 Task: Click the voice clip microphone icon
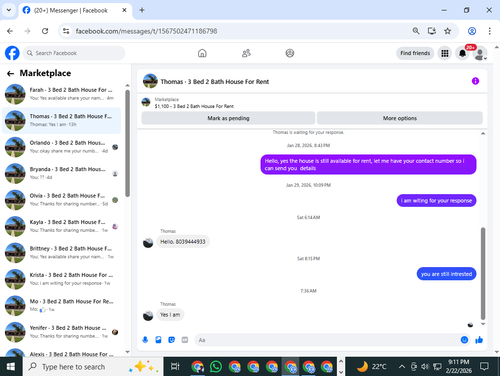(x=145, y=340)
